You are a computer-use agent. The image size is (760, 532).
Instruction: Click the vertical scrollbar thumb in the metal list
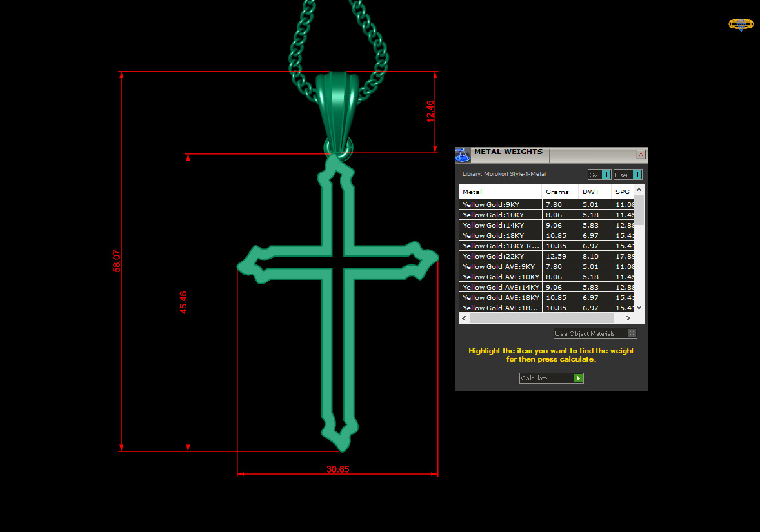[x=639, y=210]
